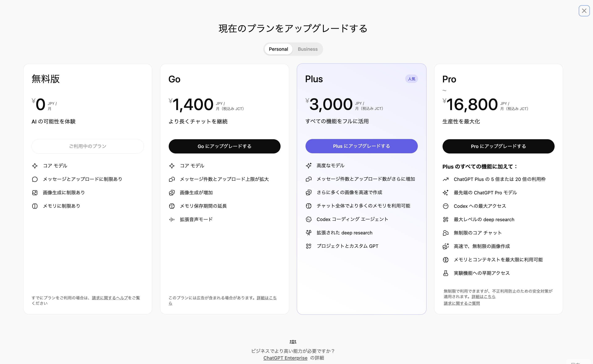
Task: Click the chat bubble icon beside メッセージとアップロードに制限あり
Action: tap(35, 179)
